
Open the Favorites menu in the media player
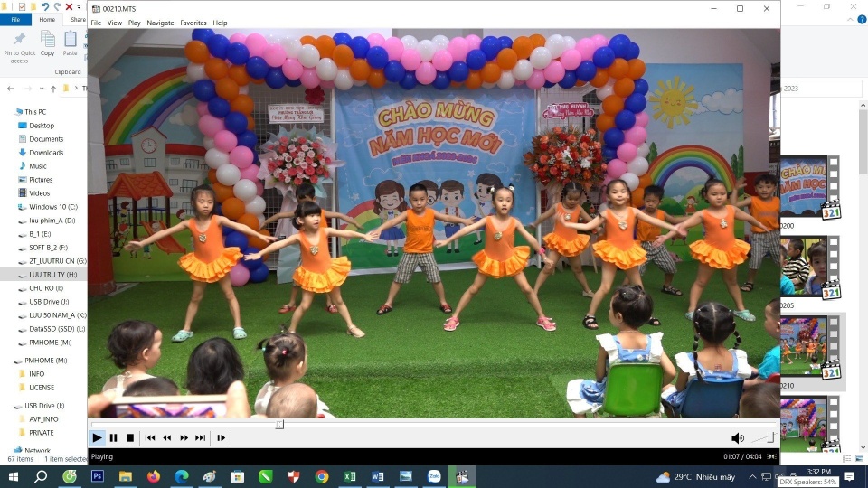click(193, 23)
